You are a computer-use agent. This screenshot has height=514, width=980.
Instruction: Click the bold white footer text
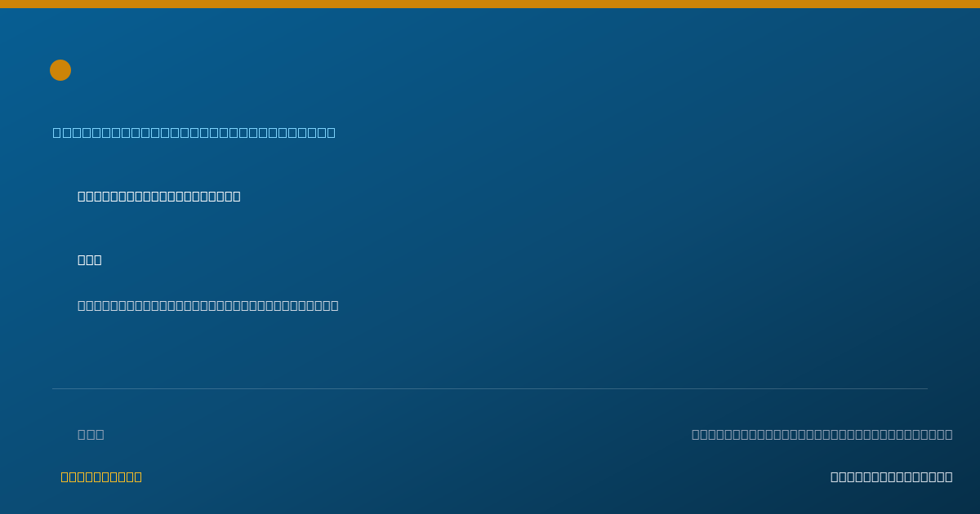coord(892,476)
